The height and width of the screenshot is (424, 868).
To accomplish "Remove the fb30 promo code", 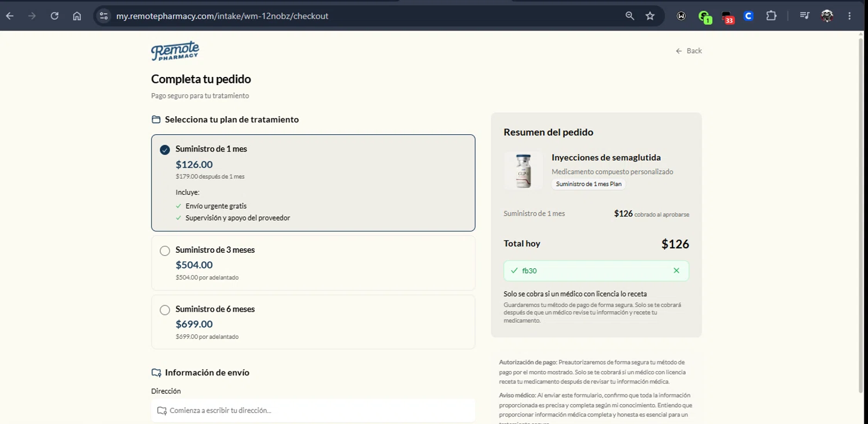I will pyautogui.click(x=676, y=271).
